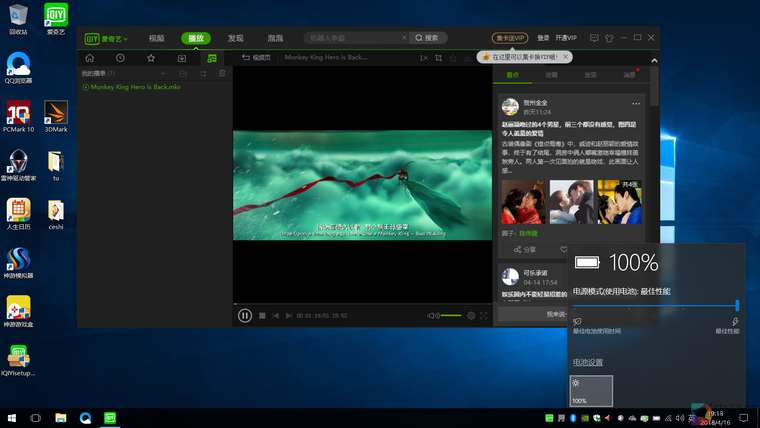Clear the search field with X

pyautogui.click(x=404, y=38)
